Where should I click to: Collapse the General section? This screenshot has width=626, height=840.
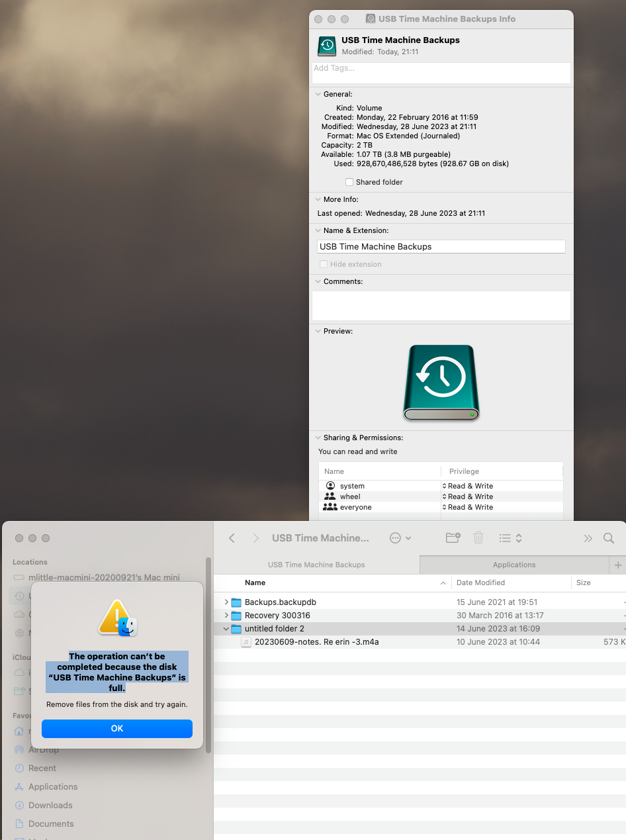pos(318,94)
